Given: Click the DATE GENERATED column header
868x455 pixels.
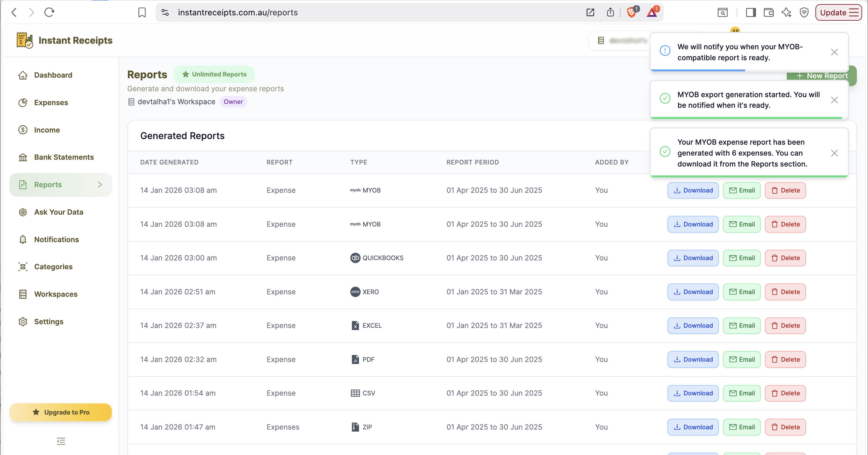Looking at the screenshot, I should coord(169,162).
